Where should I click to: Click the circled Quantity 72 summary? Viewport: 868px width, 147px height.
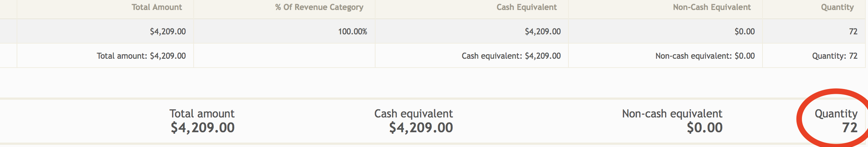pyautogui.click(x=836, y=121)
